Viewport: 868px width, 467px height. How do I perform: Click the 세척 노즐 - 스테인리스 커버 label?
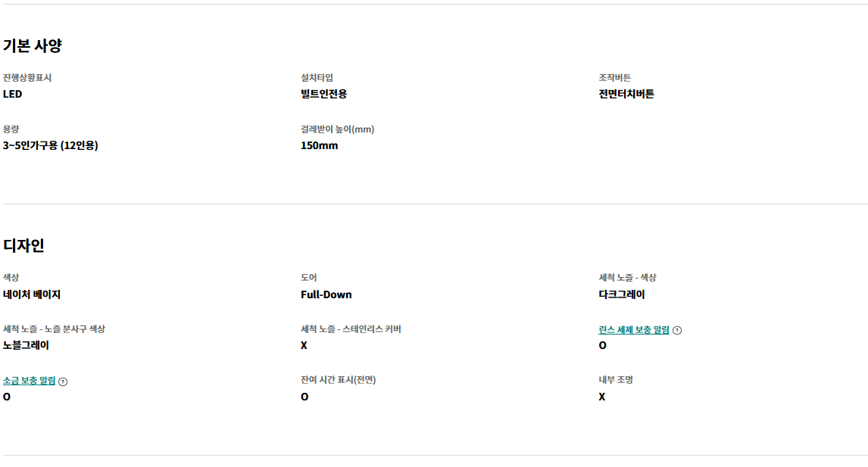click(x=351, y=328)
